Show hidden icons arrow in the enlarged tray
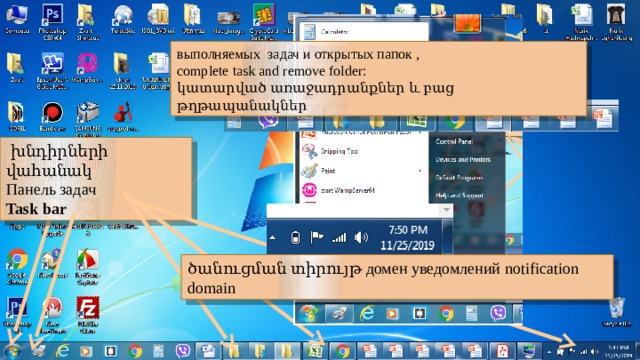 273,238
